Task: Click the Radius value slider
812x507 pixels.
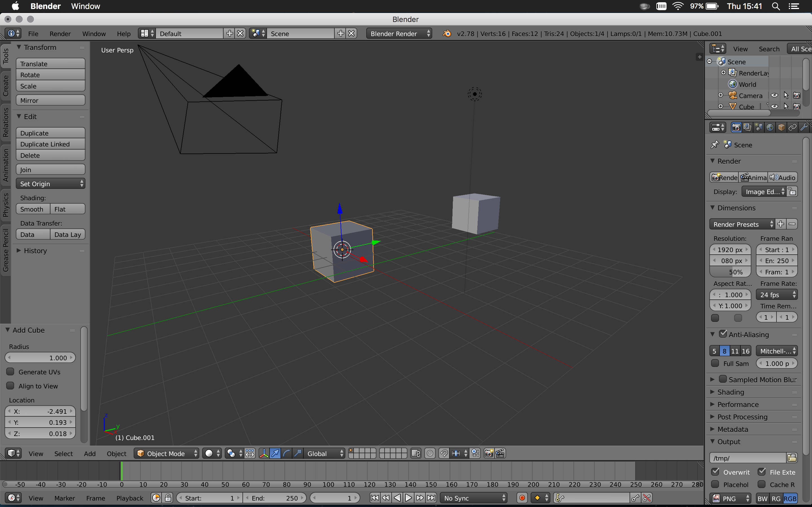Action: [40, 358]
